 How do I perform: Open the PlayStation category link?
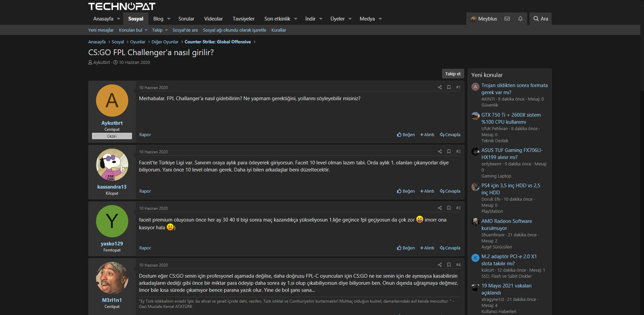pos(492,211)
